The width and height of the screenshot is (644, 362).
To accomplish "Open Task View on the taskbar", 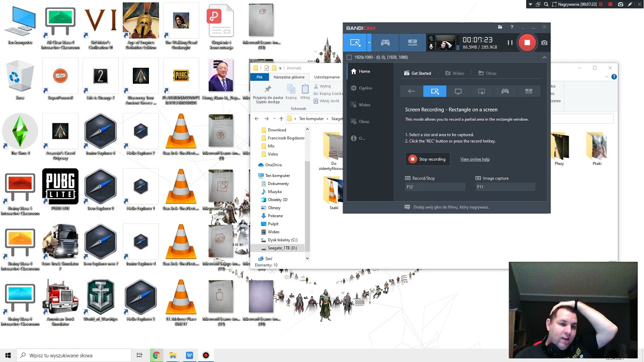I will coord(139,355).
